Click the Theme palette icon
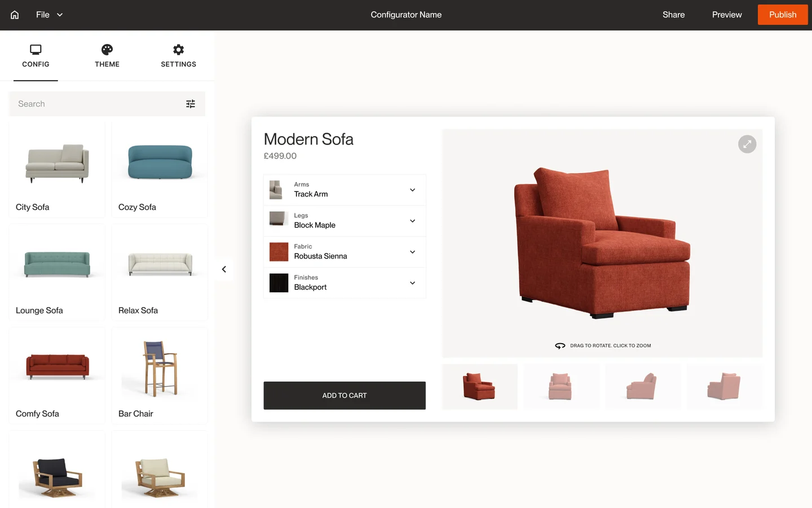 (x=107, y=50)
